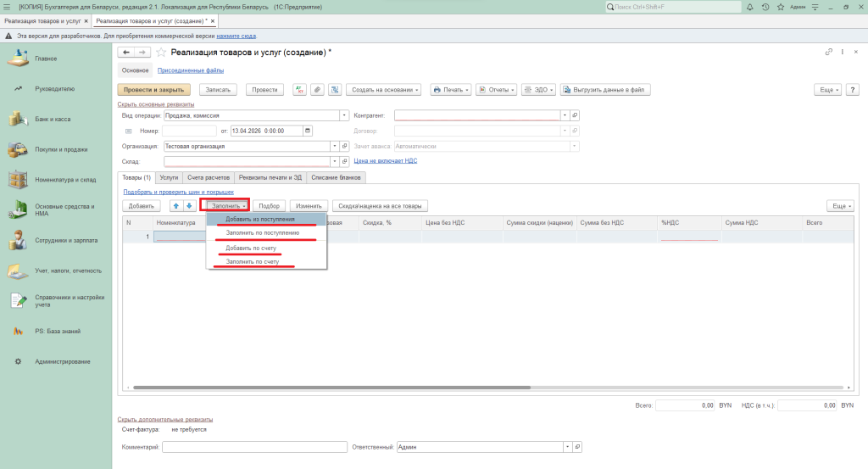Click the notifications bell icon
868x469 pixels.
(x=751, y=7)
